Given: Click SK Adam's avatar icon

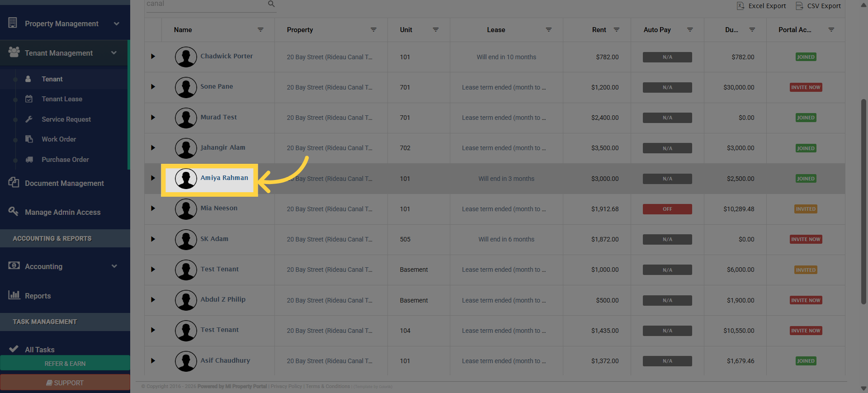Looking at the screenshot, I should click(186, 239).
